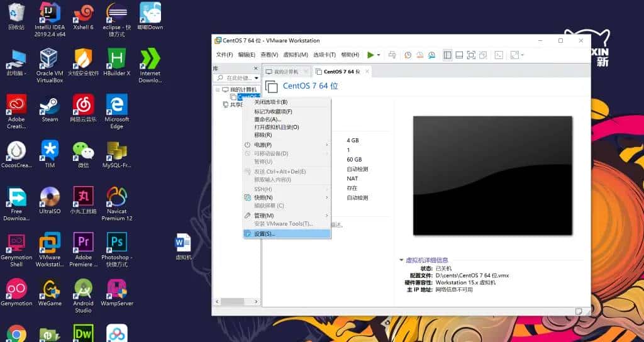Power on the virtual machine with green play icon

tap(370, 55)
